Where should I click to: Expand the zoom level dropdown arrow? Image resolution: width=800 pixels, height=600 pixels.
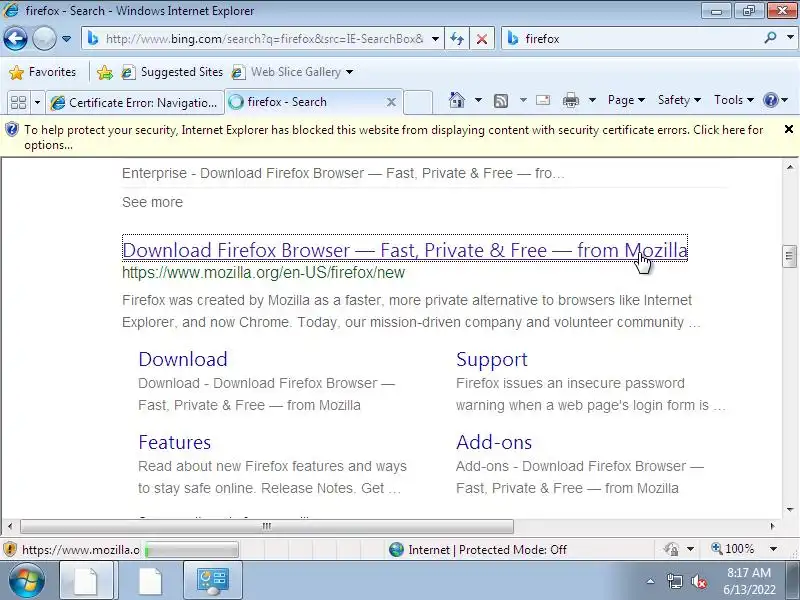[773, 549]
